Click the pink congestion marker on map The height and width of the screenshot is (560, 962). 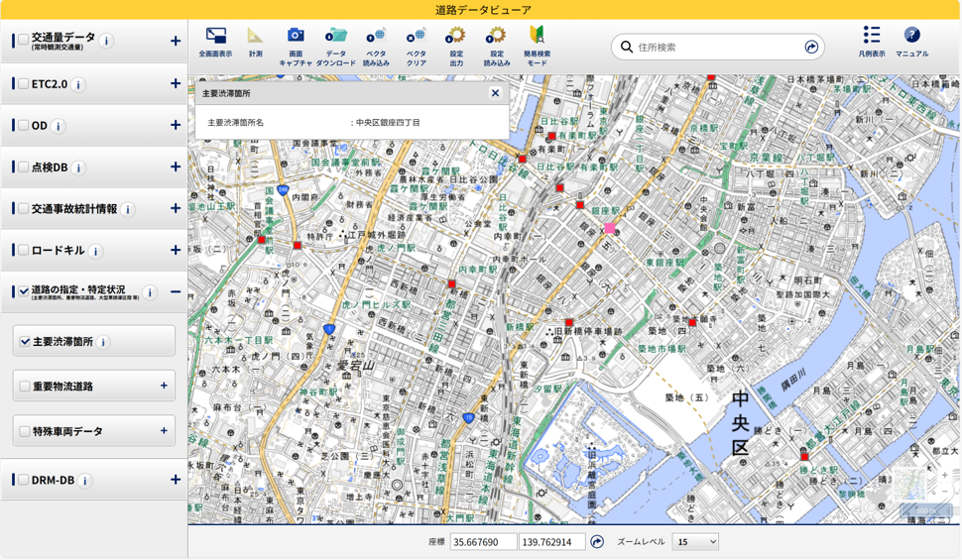point(610,229)
